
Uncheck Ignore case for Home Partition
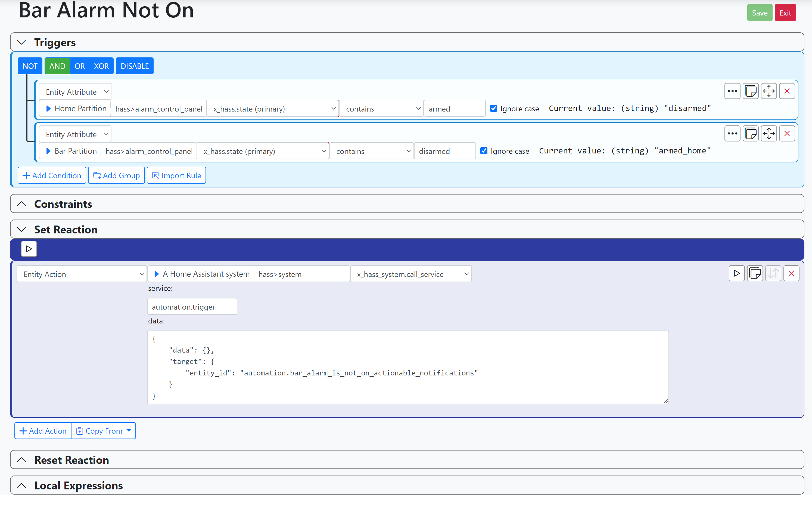click(x=494, y=109)
